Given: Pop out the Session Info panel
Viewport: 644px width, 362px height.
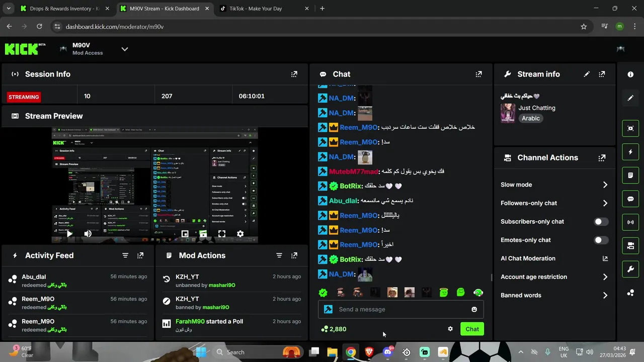Looking at the screenshot, I should coord(294,74).
